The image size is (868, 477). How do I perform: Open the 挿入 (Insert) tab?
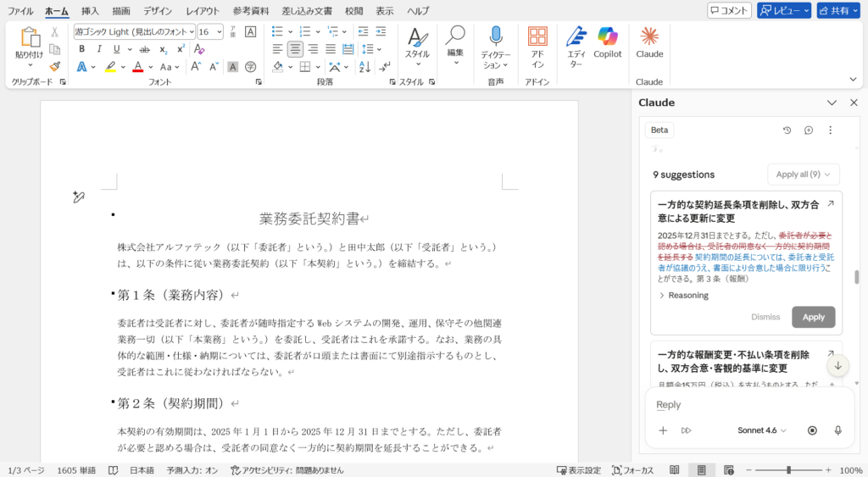pos(90,11)
